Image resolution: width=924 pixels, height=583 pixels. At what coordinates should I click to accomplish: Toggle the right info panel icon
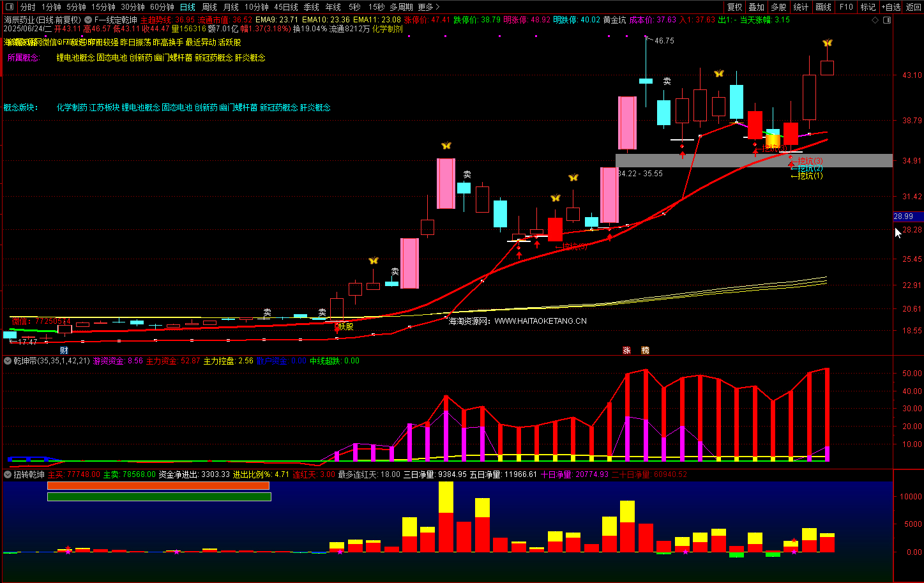pos(886,20)
